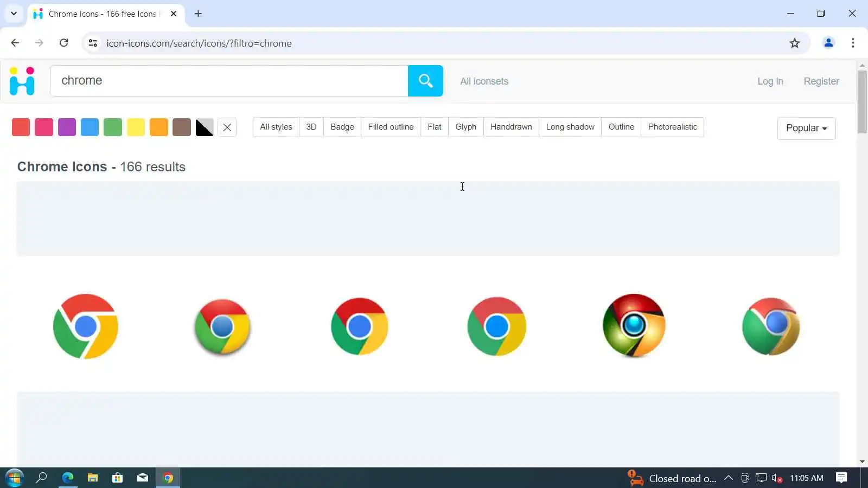Screen dimensions: 868x488
Task: Open the third Chrome icon thumbnail
Action: click(360, 326)
